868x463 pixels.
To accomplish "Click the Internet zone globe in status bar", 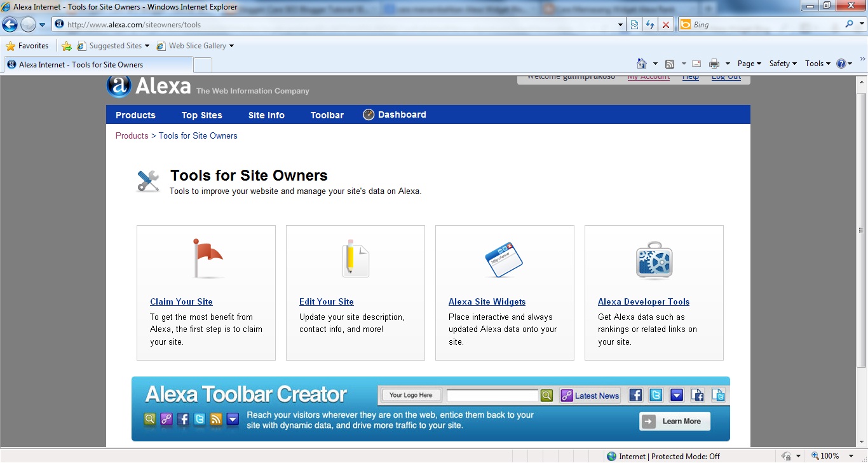I will 611,456.
